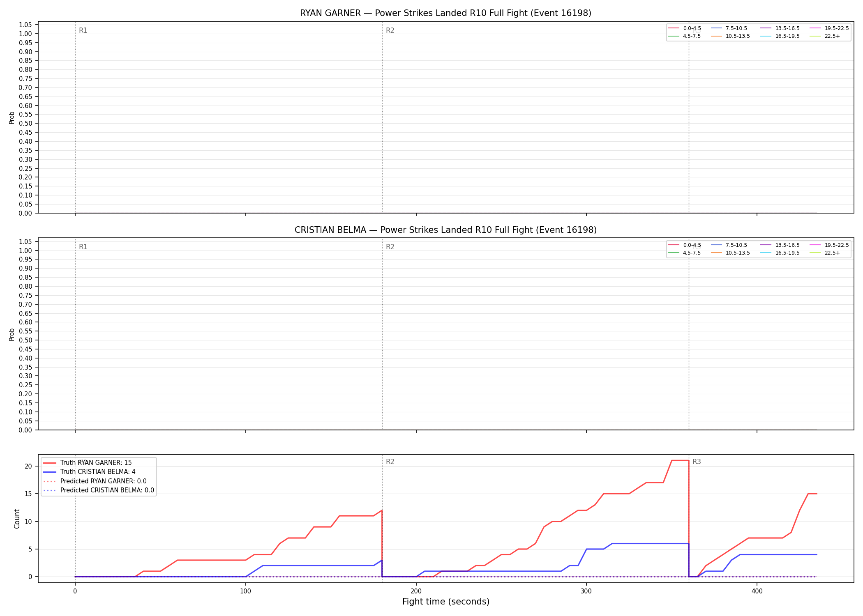Click y-axis tick '0.25' on Cristian Belma chart

pos(25,385)
